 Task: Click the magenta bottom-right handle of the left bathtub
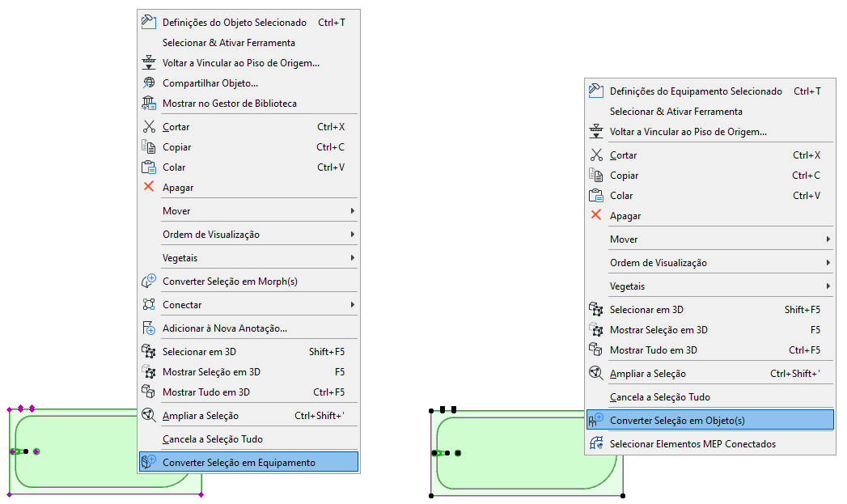coord(201,494)
